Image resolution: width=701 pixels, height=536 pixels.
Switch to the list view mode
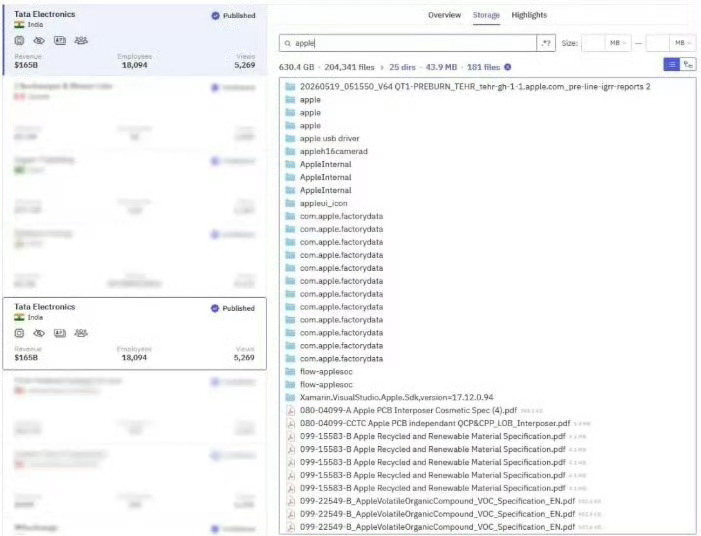click(671, 65)
